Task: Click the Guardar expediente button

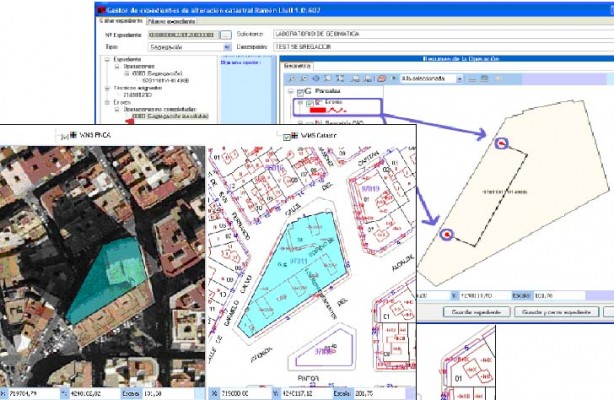Action: pyautogui.click(x=476, y=312)
